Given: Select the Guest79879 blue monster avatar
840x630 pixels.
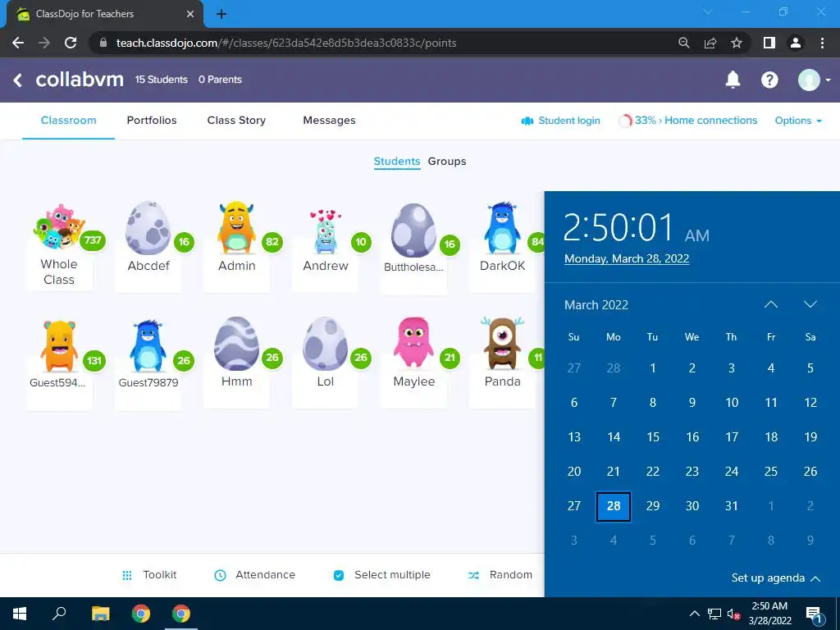Looking at the screenshot, I should [x=148, y=346].
